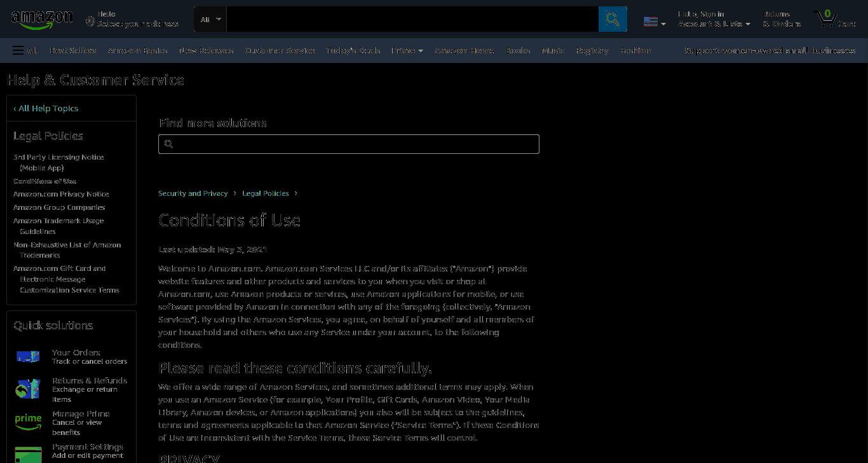The width and height of the screenshot is (868, 463).
Task: Open Non-Exhaustive List of Amazon Trademarks
Action: click(x=67, y=250)
